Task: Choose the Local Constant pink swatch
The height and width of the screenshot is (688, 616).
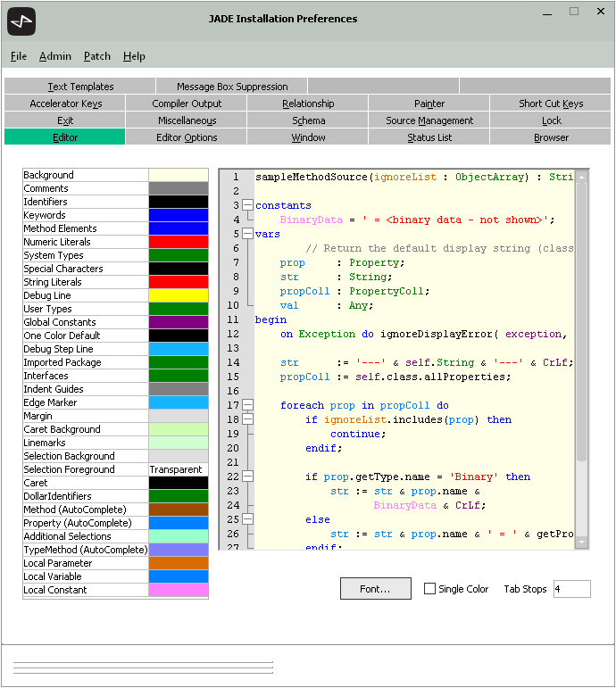Action: click(178, 590)
